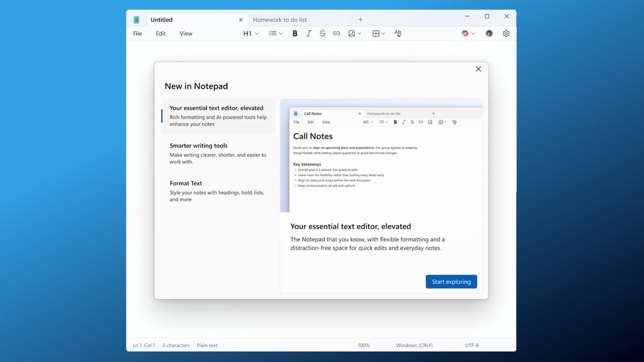
Task: Minimize the Notepad window
Action: [x=467, y=17]
